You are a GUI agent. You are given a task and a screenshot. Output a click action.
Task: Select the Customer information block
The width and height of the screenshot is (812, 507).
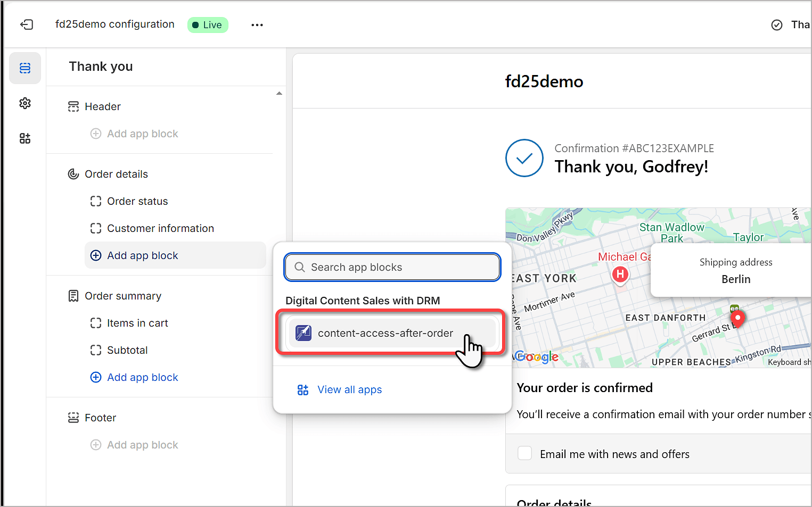pyautogui.click(x=160, y=228)
